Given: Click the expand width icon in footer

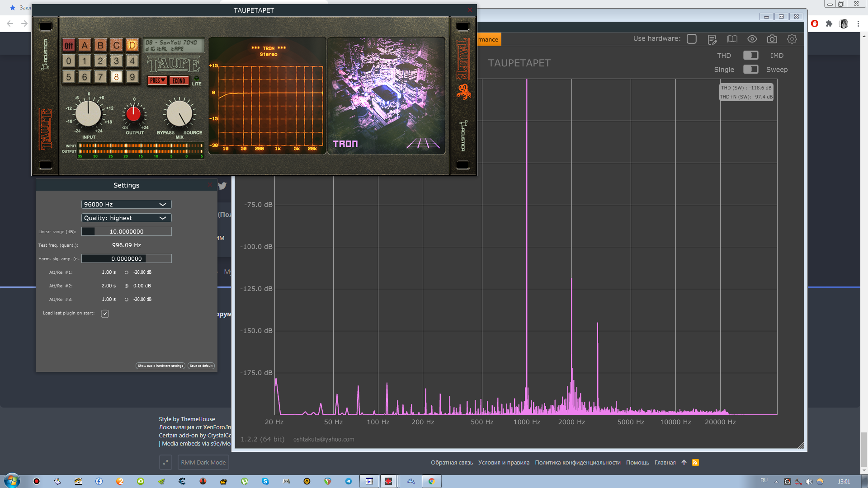Looking at the screenshot, I should (165, 462).
